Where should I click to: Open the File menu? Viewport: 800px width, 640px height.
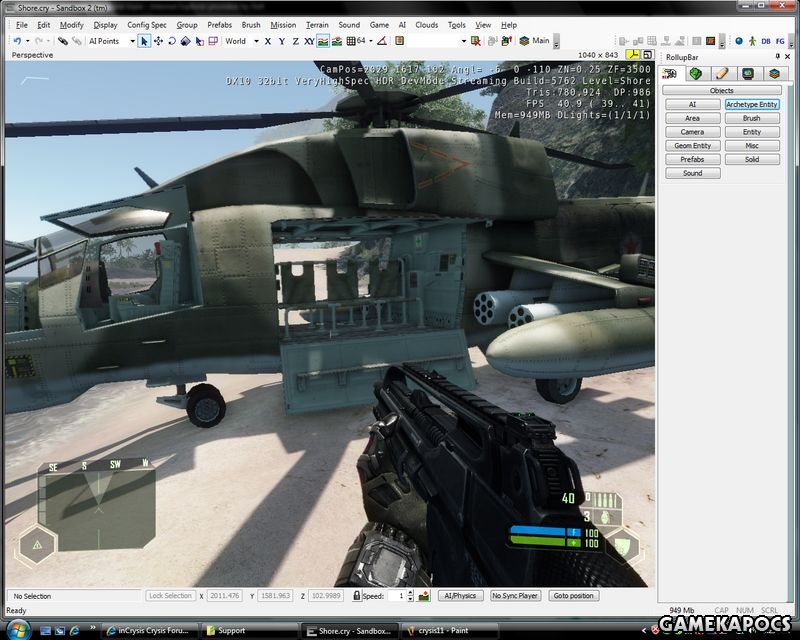[x=21, y=25]
